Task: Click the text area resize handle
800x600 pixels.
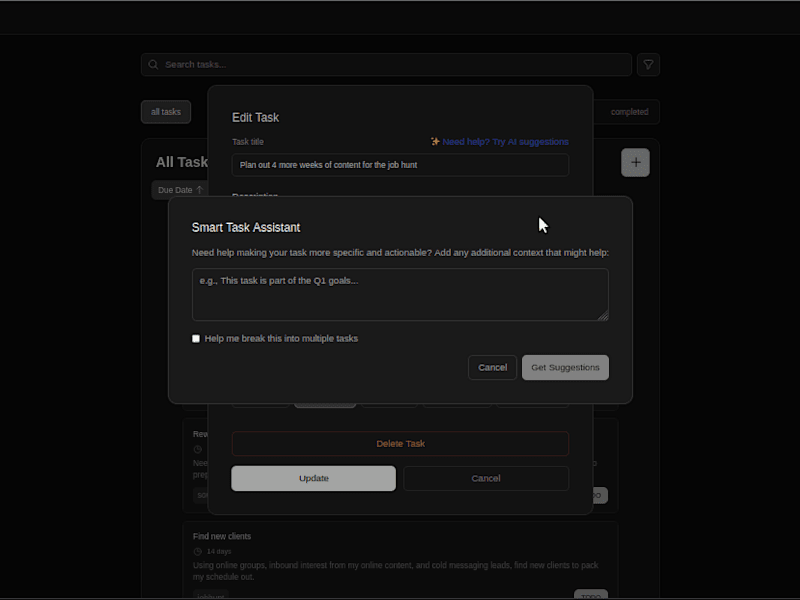Action: click(603, 315)
